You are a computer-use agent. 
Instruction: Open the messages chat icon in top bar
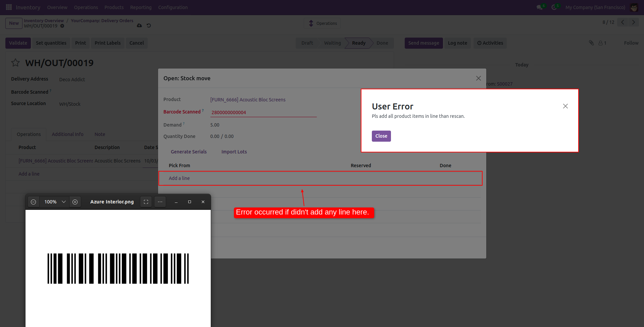pyautogui.click(x=540, y=7)
